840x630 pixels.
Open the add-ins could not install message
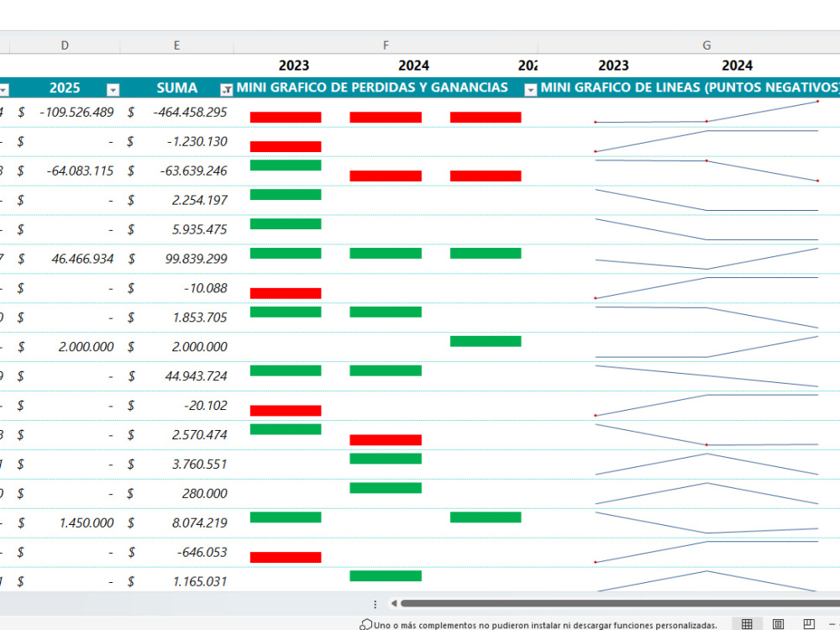pyautogui.click(x=545, y=625)
